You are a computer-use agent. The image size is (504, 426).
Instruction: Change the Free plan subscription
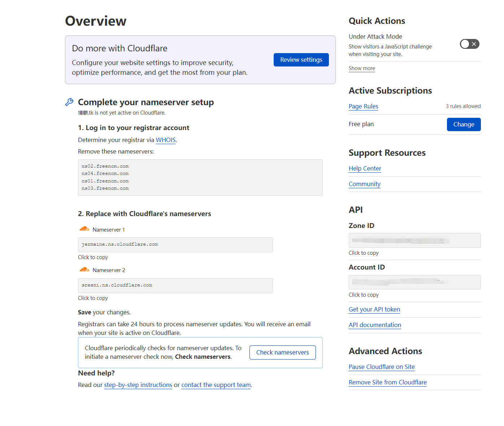click(464, 124)
